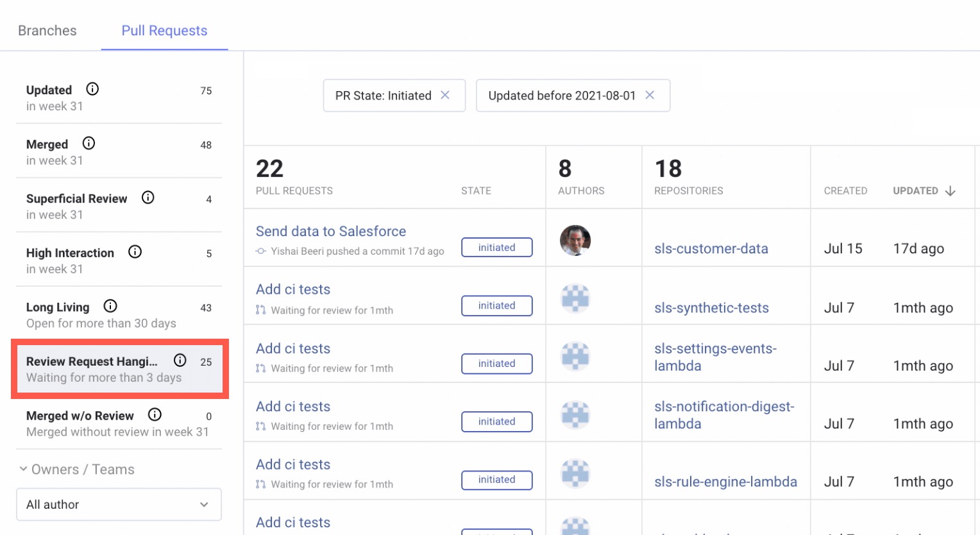The height and width of the screenshot is (535, 980).
Task: Show info for Long Living metric
Action: (110, 306)
